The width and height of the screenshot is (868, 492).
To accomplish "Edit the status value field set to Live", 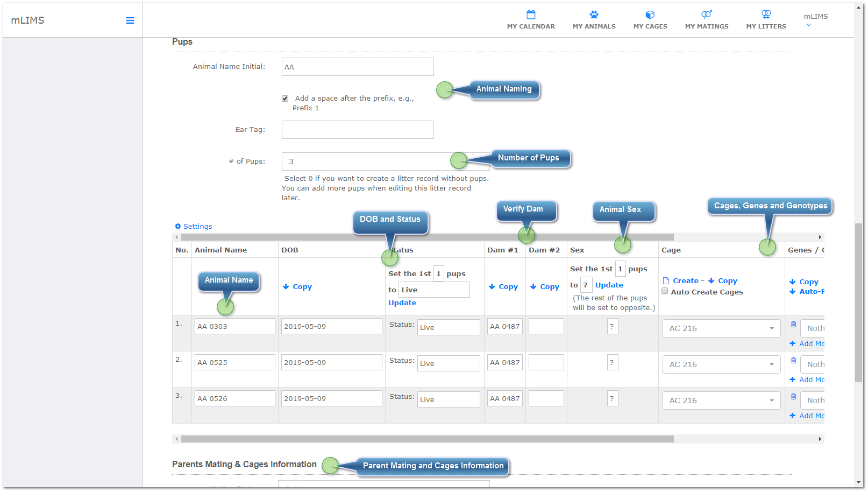I will point(434,290).
